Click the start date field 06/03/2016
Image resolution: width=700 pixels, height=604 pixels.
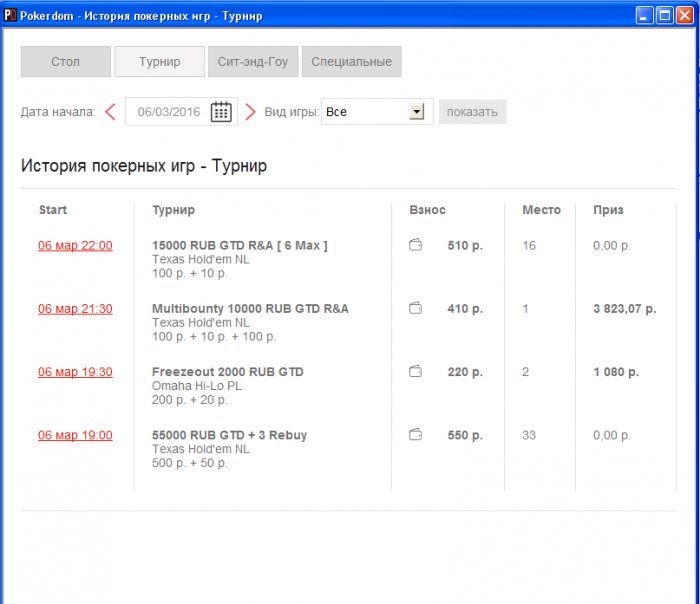point(168,112)
